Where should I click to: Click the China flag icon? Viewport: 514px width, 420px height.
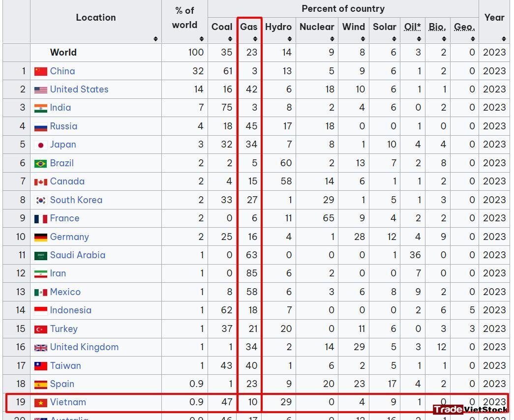click(x=41, y=71)
